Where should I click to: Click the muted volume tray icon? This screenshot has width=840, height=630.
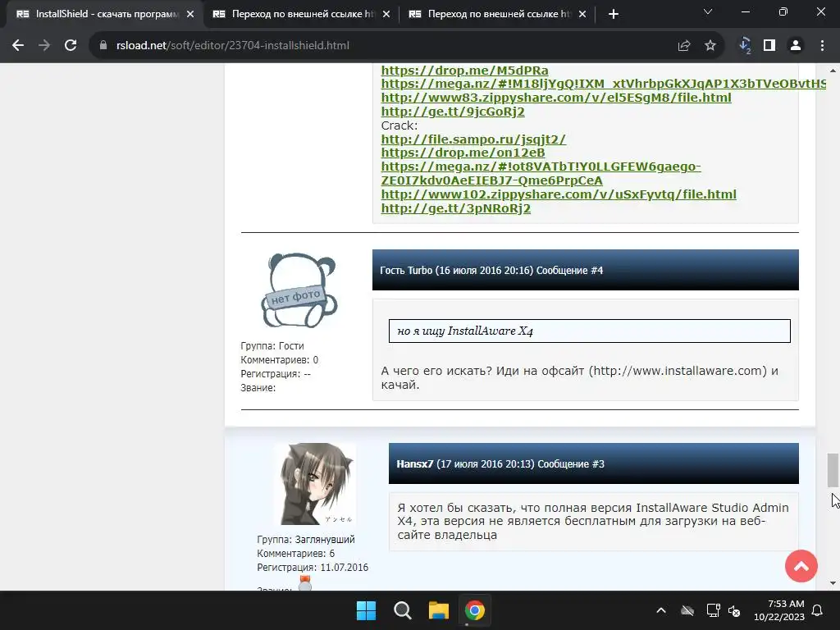coord(734,610)
